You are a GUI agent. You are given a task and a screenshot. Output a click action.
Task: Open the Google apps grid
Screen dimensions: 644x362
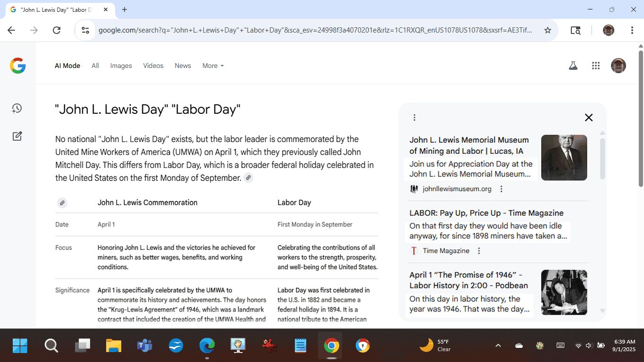click(x=595, y=66)
